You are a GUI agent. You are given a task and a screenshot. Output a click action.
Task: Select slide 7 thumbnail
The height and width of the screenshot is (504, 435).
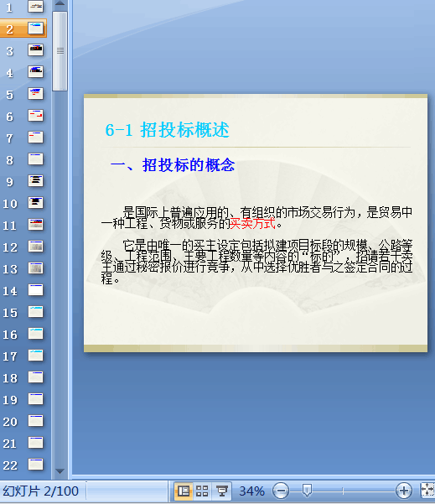36,138
